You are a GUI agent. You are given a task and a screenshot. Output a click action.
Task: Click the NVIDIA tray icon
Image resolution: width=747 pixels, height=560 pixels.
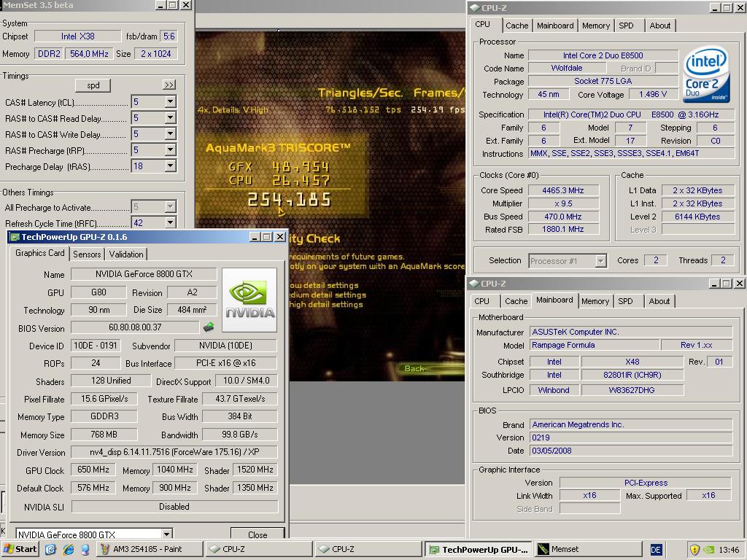tap(709, 549)
